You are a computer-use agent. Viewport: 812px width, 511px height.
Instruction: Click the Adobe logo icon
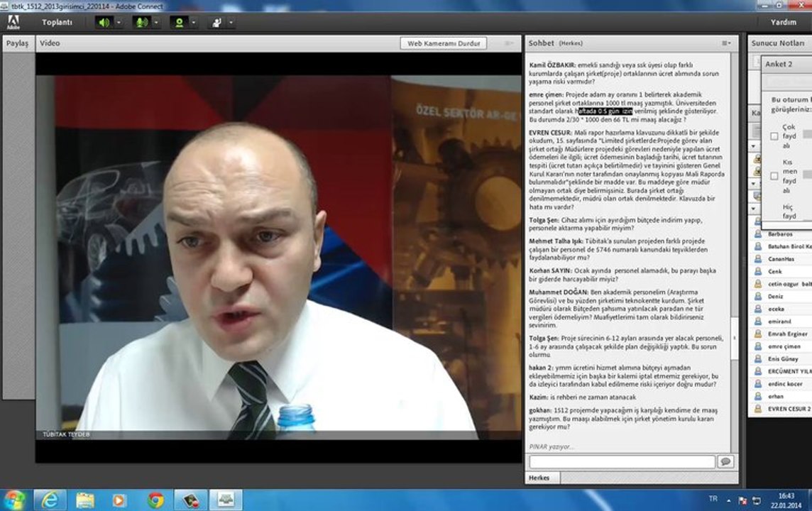pyautogui.click(x=13, y=22)
